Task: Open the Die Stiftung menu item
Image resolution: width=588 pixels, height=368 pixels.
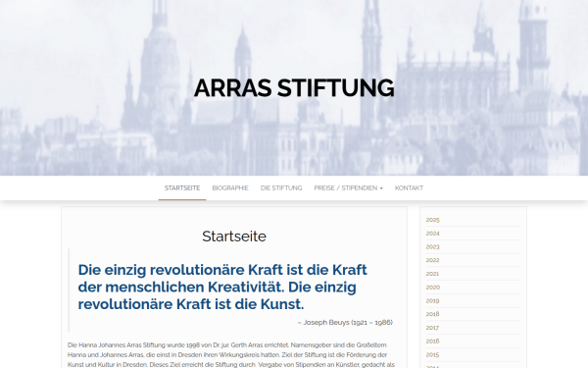Action: click(x=281, y=188)
